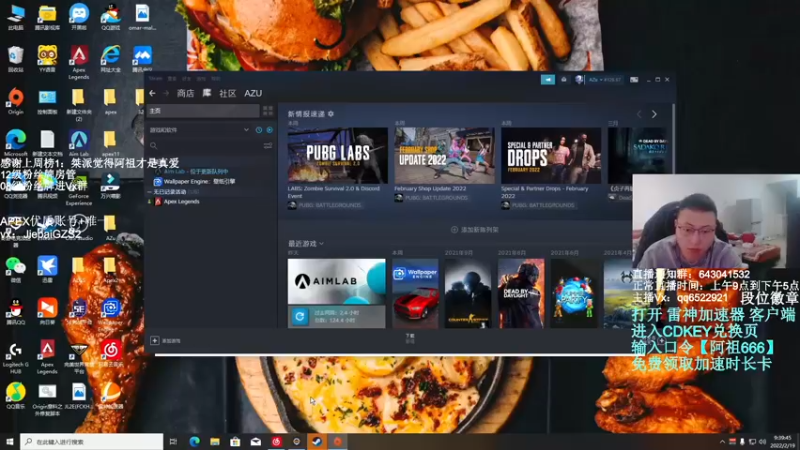Image resolution: width=800 pixels, height=450 pixels.
Task: Switch to Steam on the taskbar
Action: [316, 441]
